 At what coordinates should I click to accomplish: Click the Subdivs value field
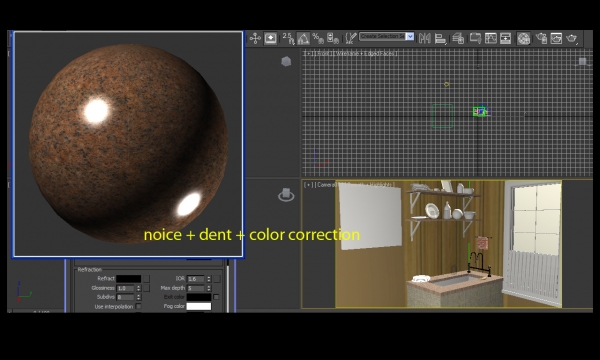tap(126, 297)
